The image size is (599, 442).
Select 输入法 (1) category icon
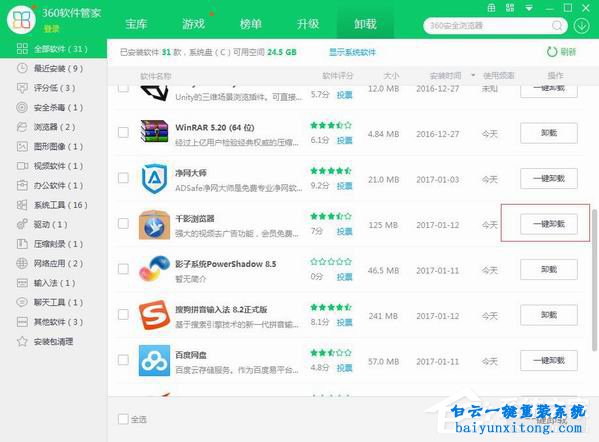click(22, 283)
